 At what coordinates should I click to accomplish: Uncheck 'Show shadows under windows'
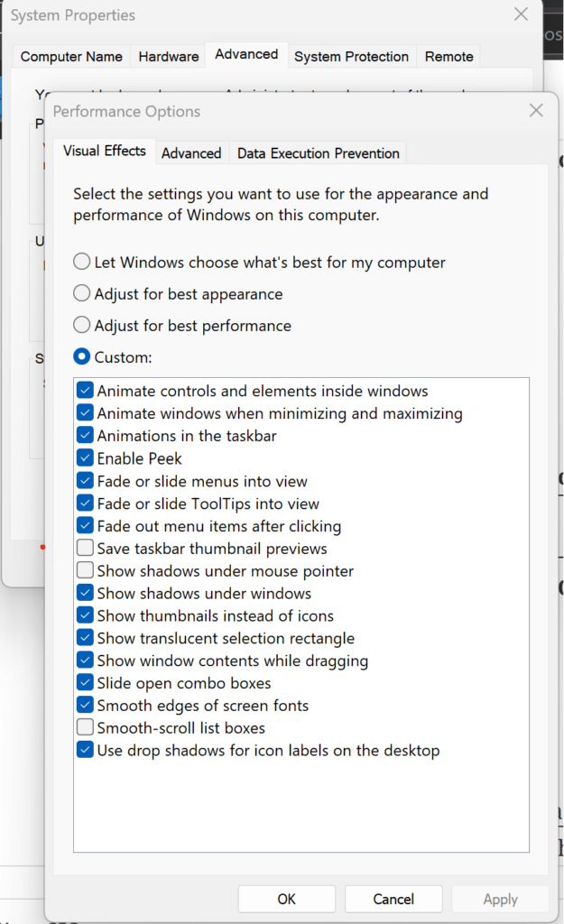(85, 593)
